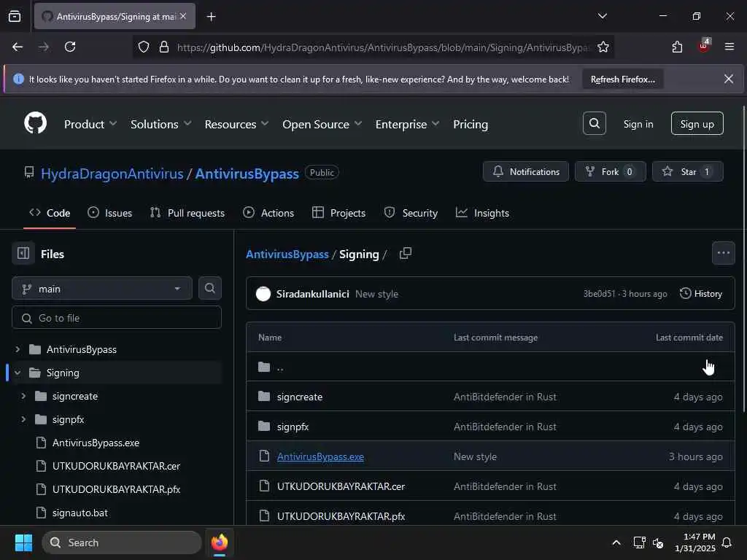Open the Firefox tabs overview icon
This screenshot has width=747, height=560.
15,16
